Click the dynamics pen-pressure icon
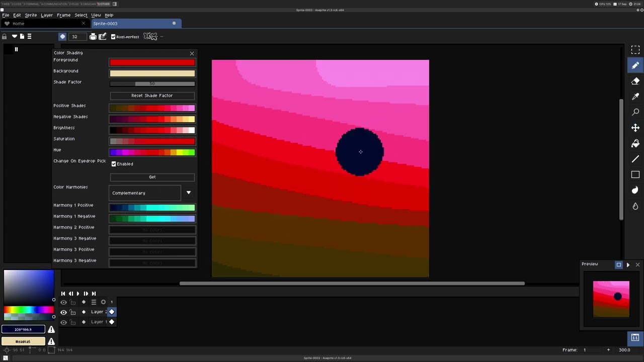The image size is (644, 362). (103, 36)
